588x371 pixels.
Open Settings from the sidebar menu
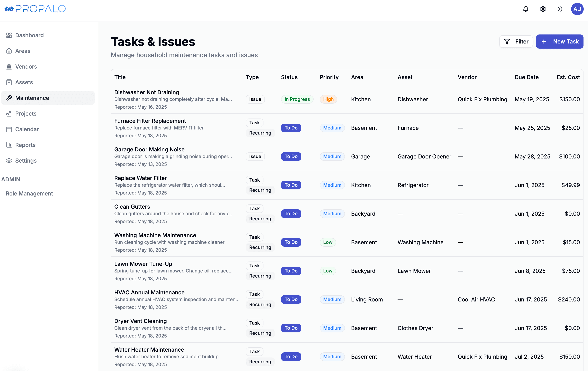26,161
